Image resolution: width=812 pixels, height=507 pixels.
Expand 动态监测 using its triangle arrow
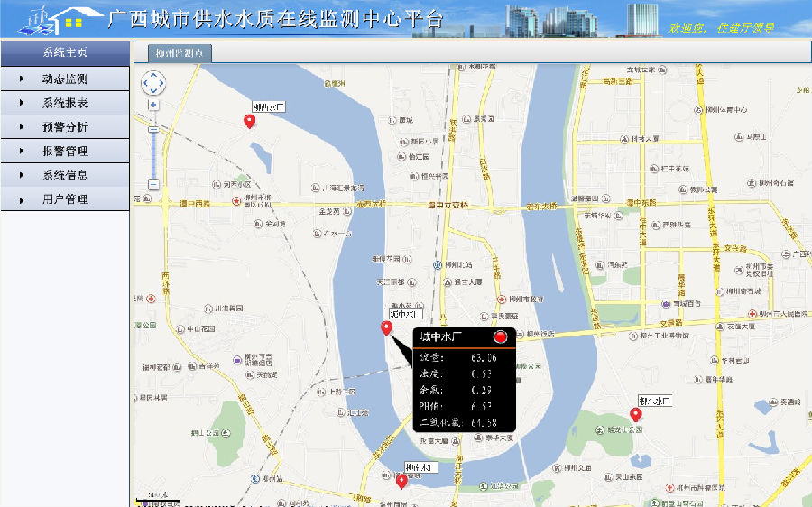click(x=21, y=79)
